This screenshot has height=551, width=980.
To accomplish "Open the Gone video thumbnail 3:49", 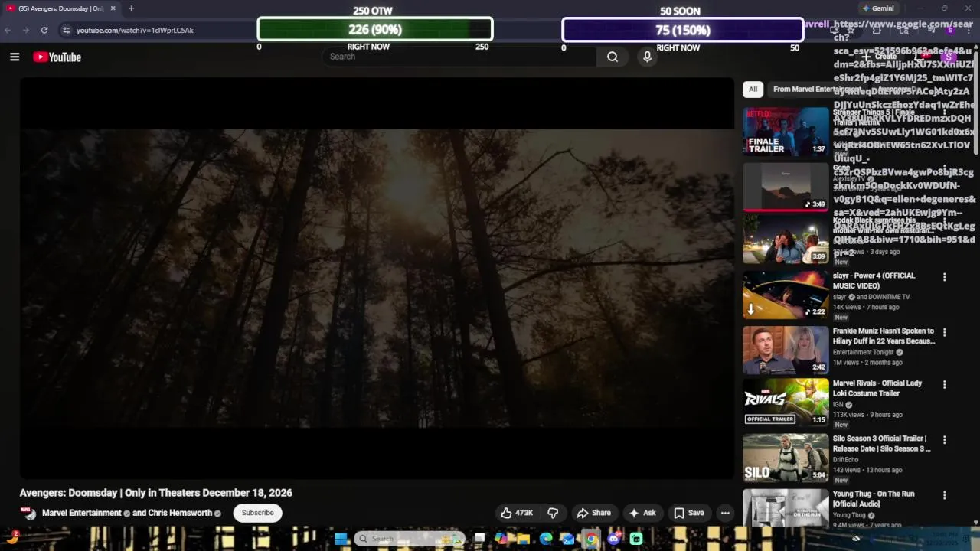I will (786, 187).
